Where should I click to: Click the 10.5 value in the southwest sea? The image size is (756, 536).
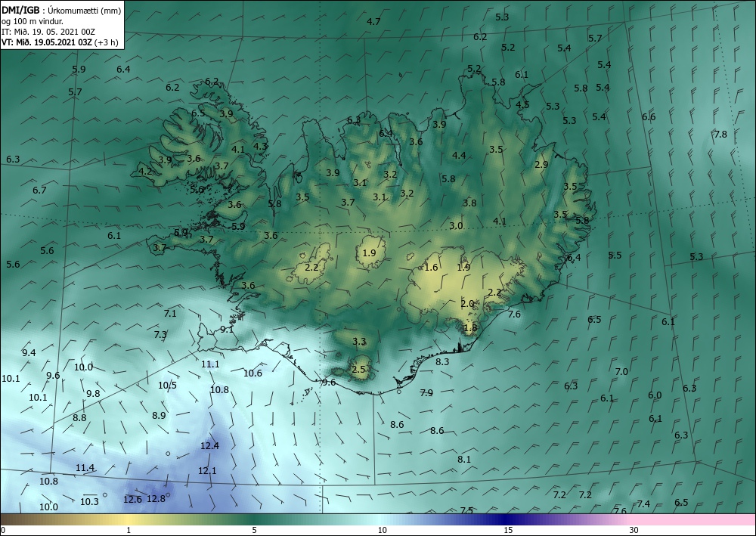[x=167, y=385]
